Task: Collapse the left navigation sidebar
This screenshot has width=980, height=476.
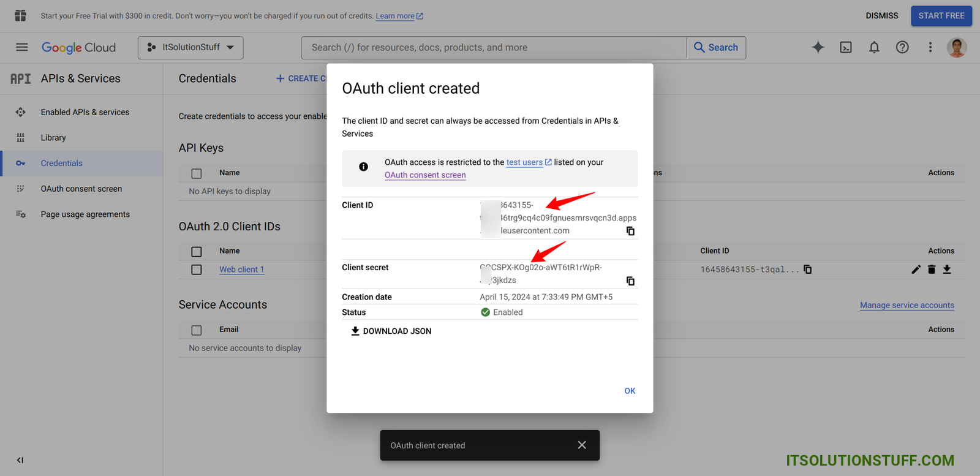Action: 20,460
